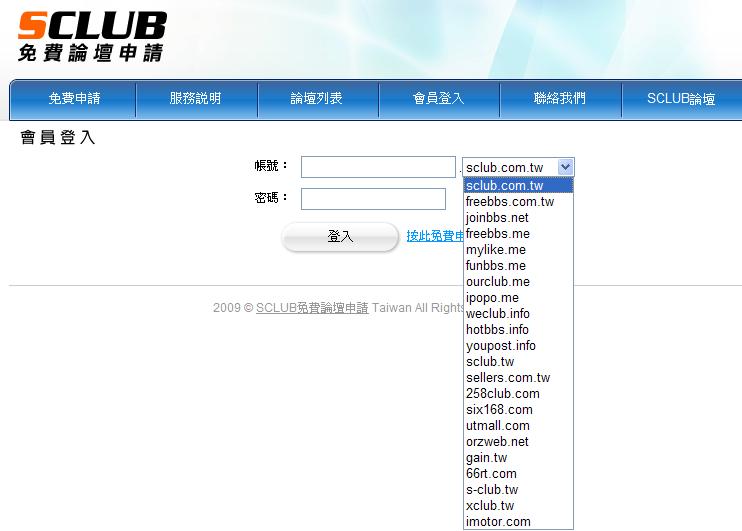742x531 pixels.
Task: Go to the 論壇列表 tab
Action: point(317,98)
